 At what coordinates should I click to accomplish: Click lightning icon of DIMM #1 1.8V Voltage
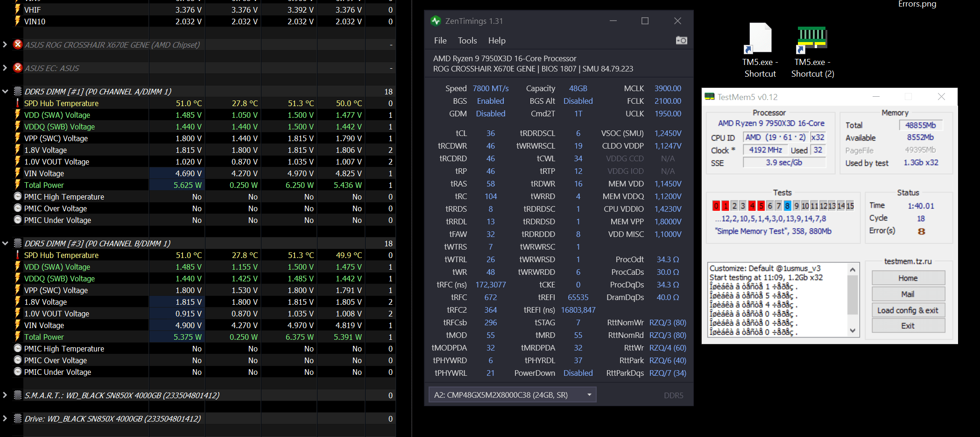18,150
